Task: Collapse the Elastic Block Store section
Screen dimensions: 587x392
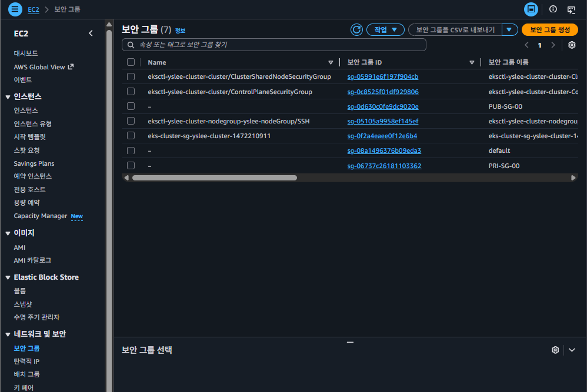Action: (x=8, y=277)
